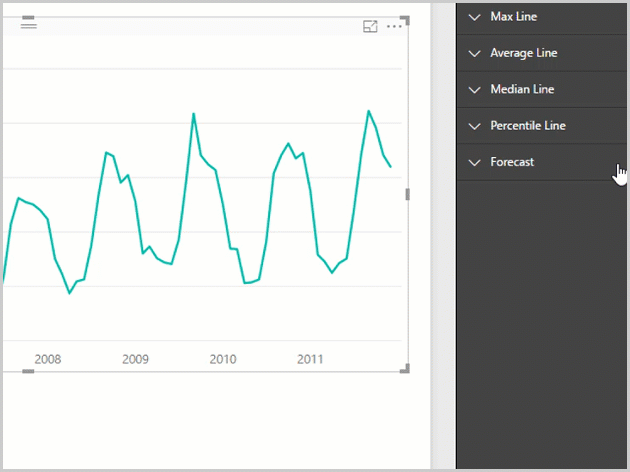The width and height of the screenshot is (630, 472).
Task: Click the 2010 x-axis label
Action: tap(223, 359)
